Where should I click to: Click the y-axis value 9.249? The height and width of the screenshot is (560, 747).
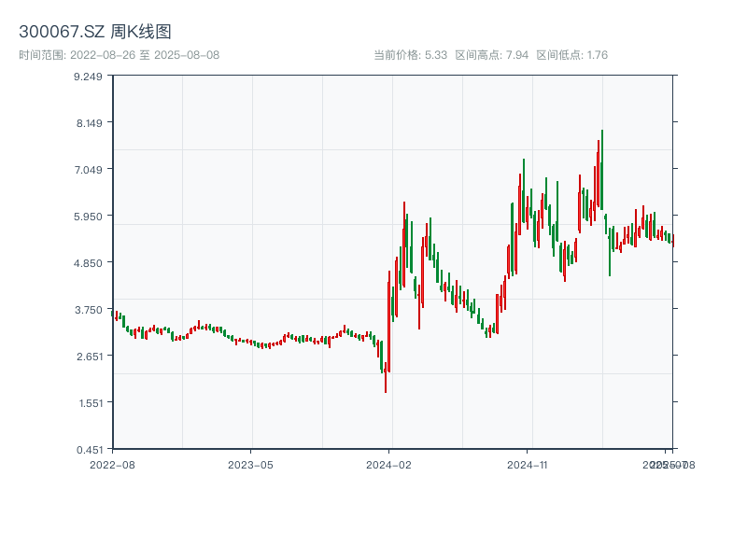(88, 77)
